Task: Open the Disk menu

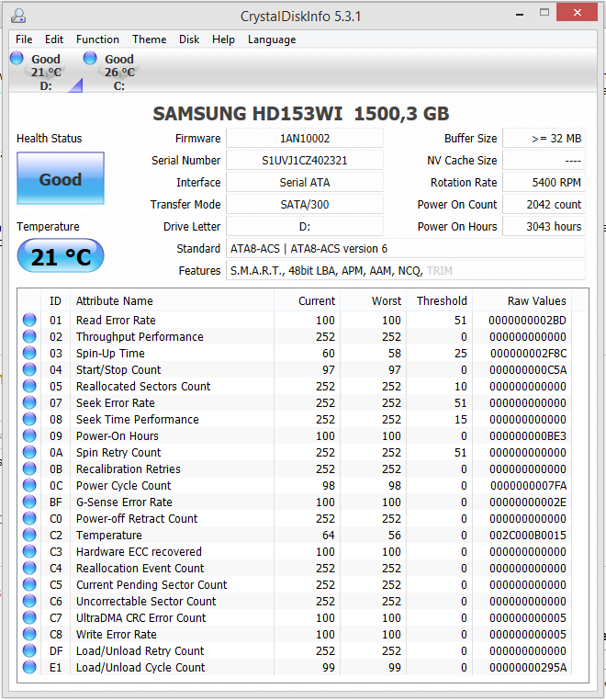Action: pos(189,40)
